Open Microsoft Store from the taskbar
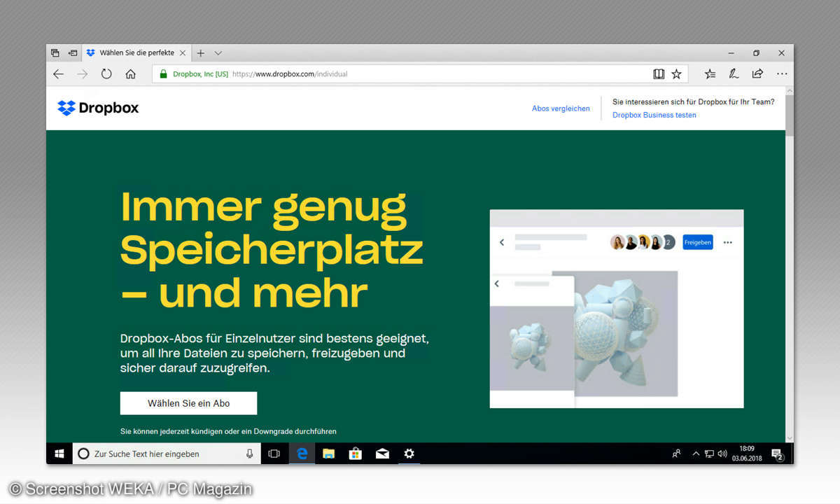The height and width of the screenshot is (504, 840). coord(356,454)
